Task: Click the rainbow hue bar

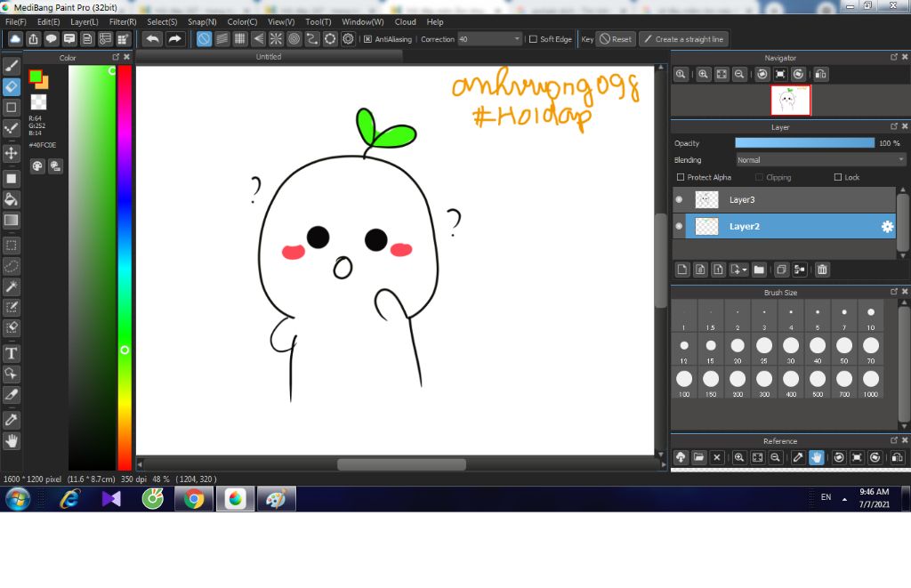Action: pos(125,267)
